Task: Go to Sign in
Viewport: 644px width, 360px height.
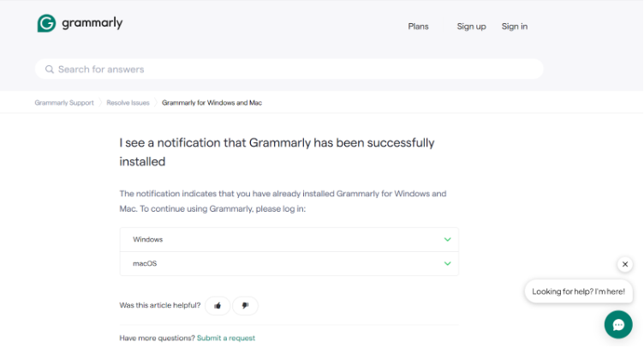Action: [514, 27]
